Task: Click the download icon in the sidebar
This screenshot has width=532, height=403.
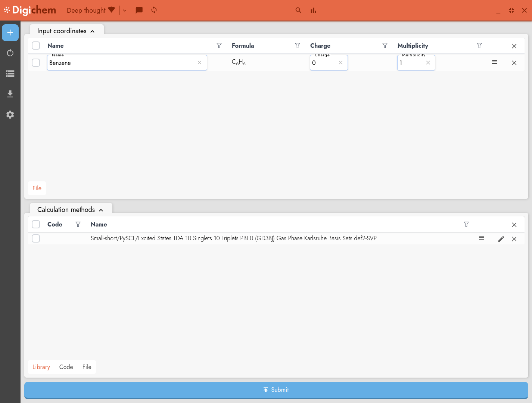Action: [10, 94]
